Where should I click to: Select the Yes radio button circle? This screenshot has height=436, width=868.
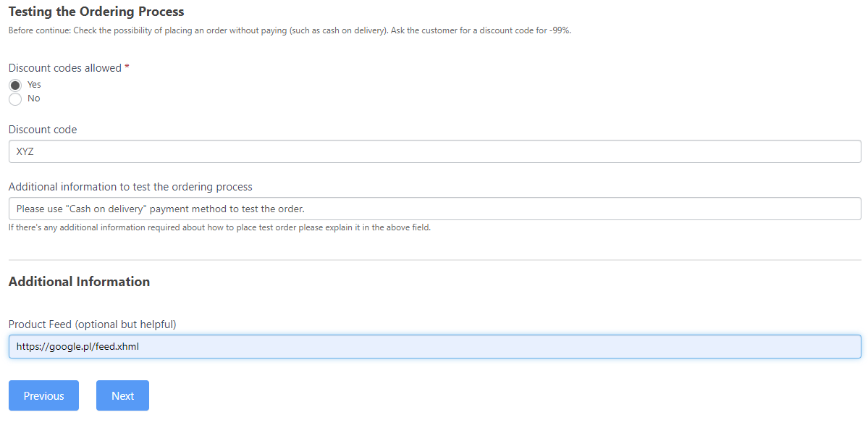tap(15, 85)
